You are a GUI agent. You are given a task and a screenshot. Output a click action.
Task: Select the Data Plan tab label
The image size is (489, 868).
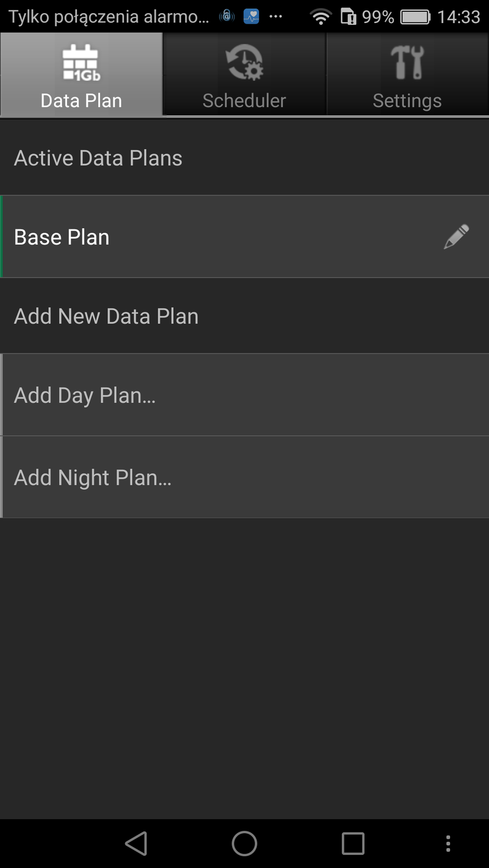click(81, 100)
